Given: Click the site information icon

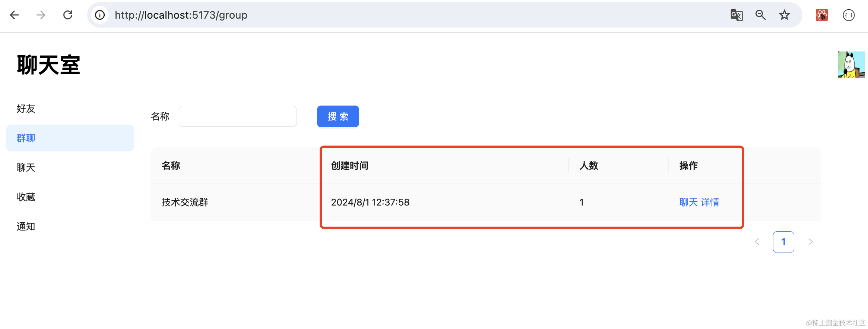Looking at the screenshot, I should [100, 15].
